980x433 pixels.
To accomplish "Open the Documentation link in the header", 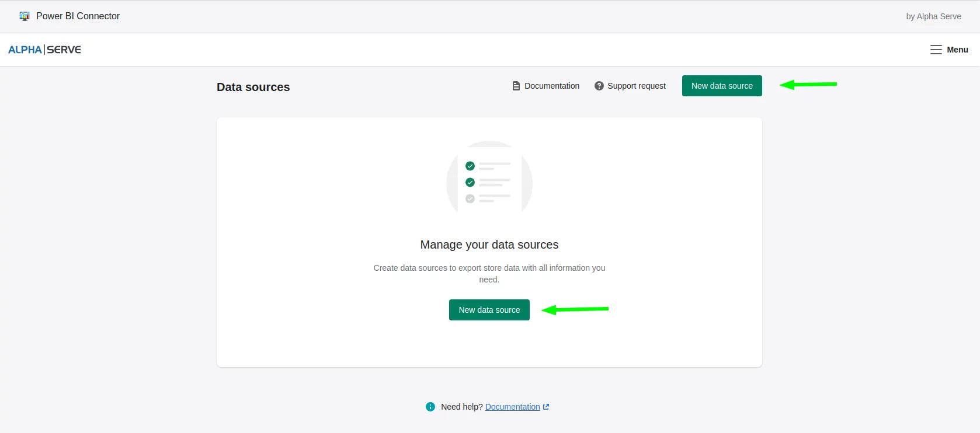I will (x=551, y=86).
